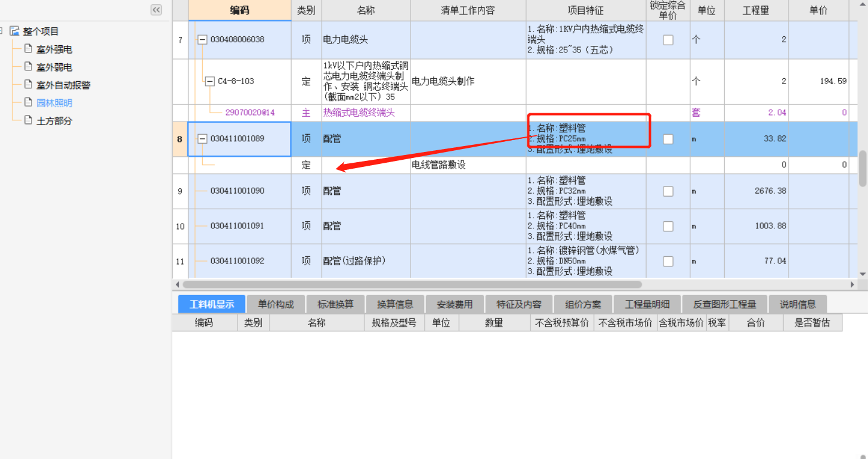Switch to the 安装费用 tab
868x459 pixels.
(455, 304)
